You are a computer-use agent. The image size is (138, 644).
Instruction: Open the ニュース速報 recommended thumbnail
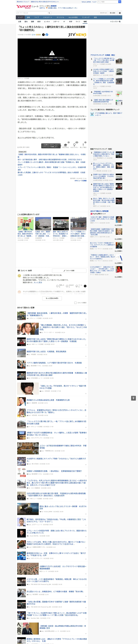(x=26, y=223)
